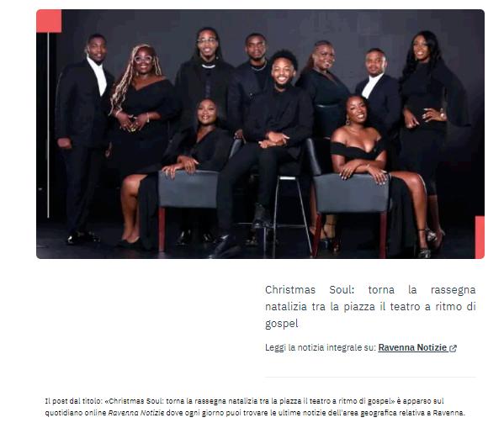Click the woman wearing white-rimmed glasses

[x=141, y=129]
